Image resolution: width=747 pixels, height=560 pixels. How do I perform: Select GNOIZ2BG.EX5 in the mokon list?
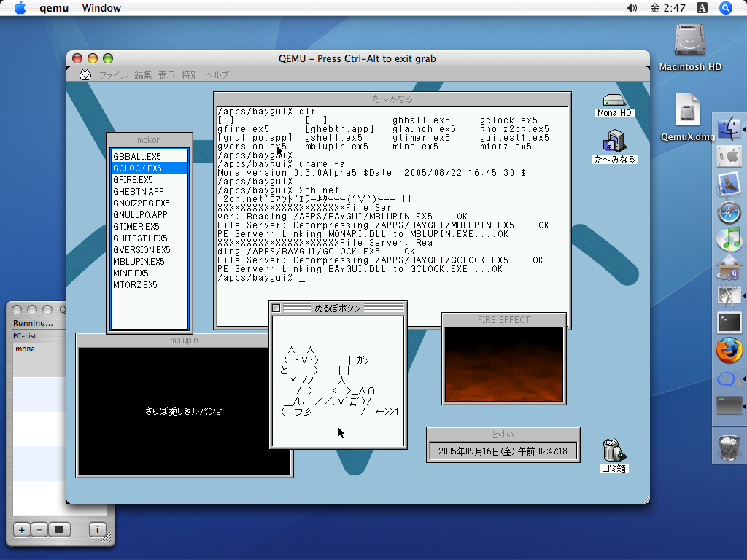pyautogui.click(x=149, y=203)
